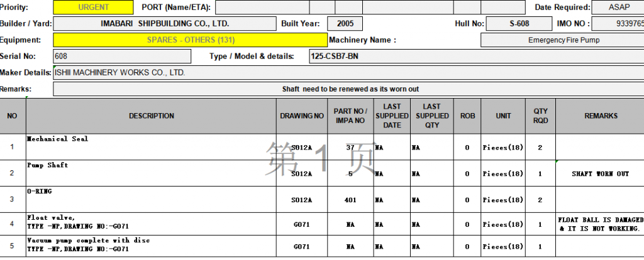
Task: Click part number 401 for O-RING
Action: pos(350,200)
